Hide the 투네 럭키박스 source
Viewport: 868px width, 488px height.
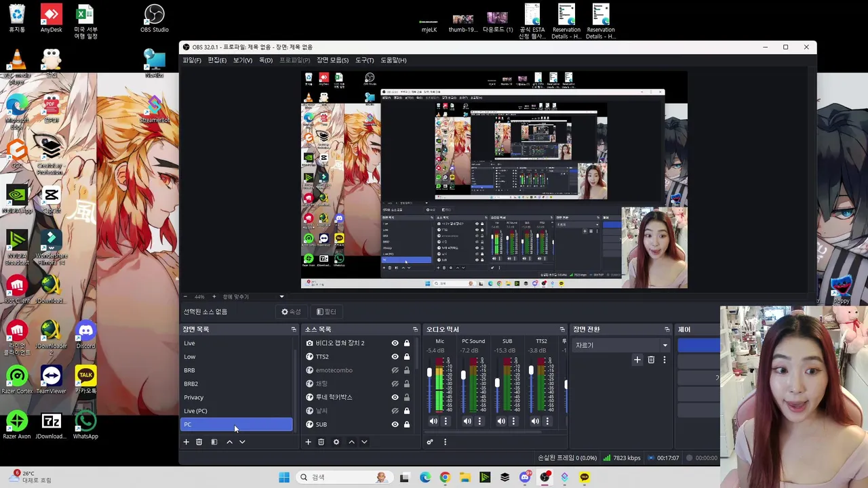coord(395,397)
